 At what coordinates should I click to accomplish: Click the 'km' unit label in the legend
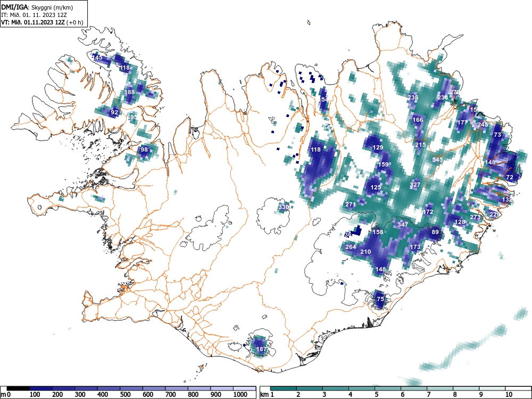pos(264,394)
